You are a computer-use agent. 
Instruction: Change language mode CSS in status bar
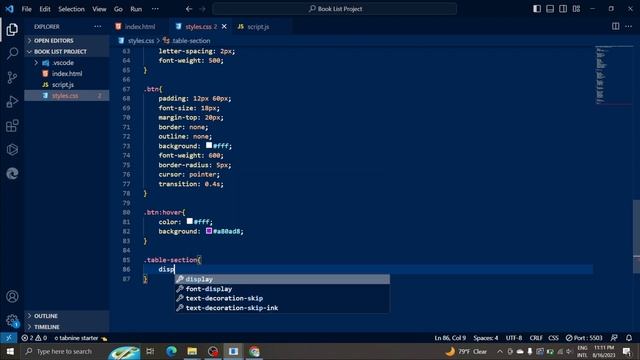coord(553,338)
